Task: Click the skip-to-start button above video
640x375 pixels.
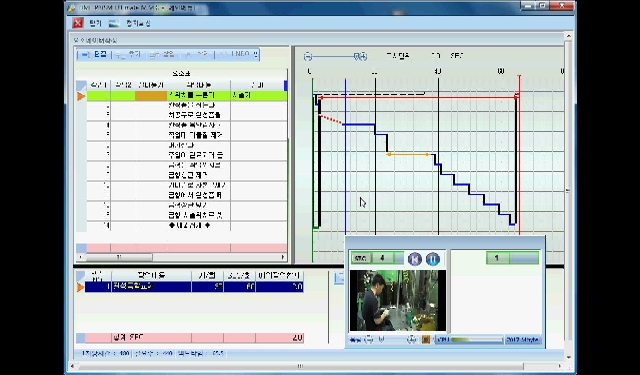Action: (x=415, y=259)
